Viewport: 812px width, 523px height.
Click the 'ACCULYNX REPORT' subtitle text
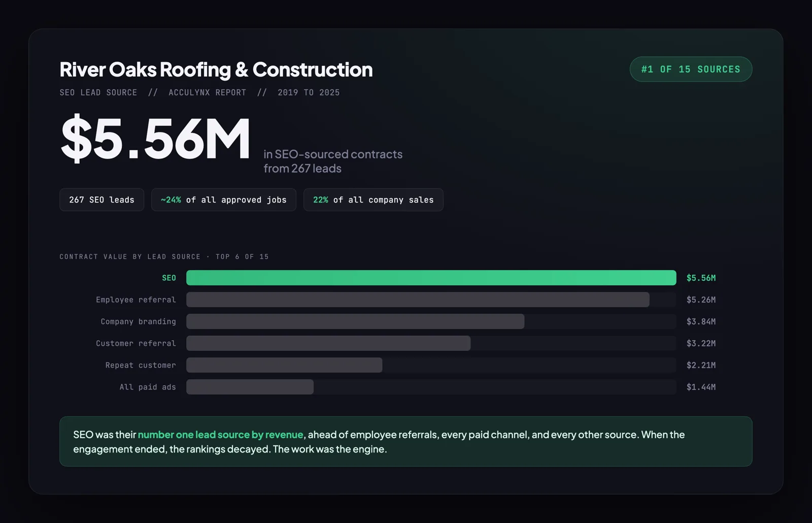[208, 92]
